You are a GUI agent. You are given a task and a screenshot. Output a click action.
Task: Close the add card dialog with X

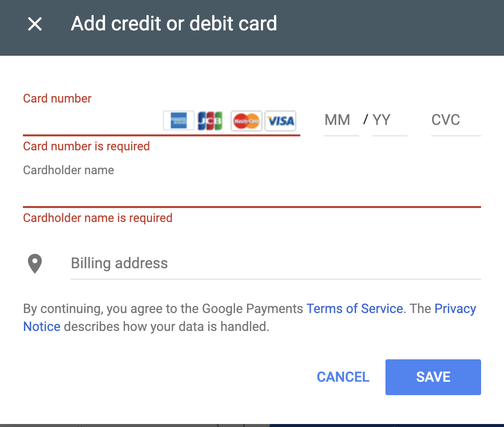point(35,24)
